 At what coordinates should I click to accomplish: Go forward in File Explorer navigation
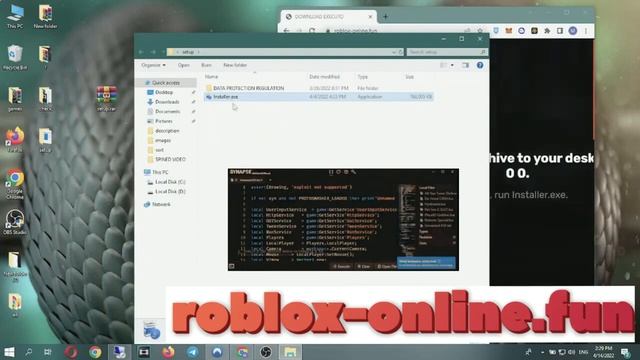click(x=153, y=52)
